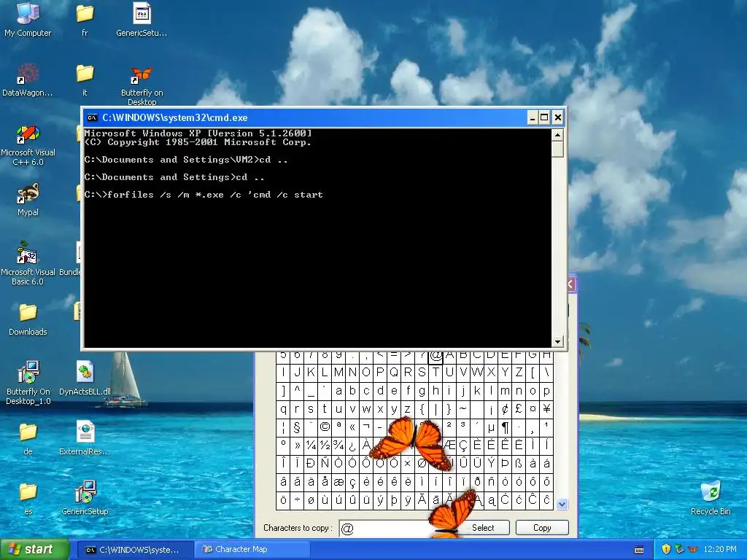Click the cmd window scrollbar thumb

557,149
